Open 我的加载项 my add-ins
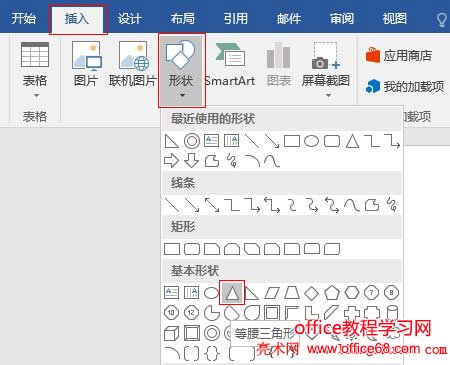 (x=405, y=87)
